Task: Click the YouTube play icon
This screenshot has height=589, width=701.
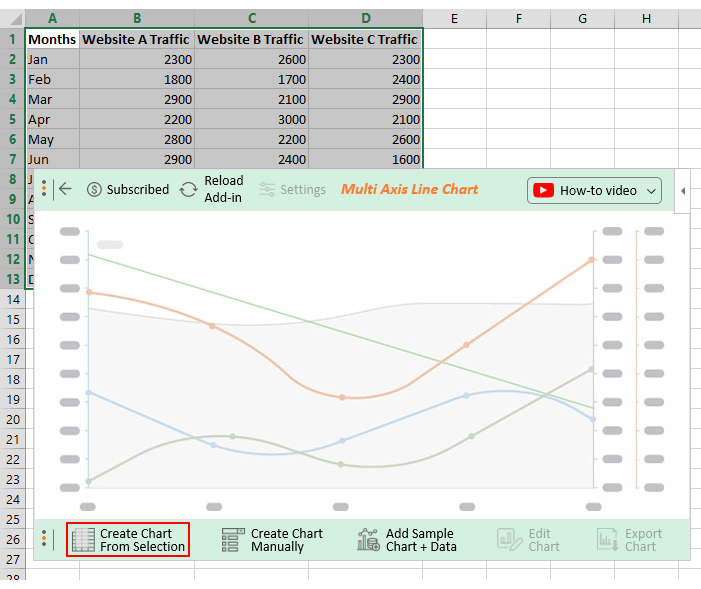Action: pos(543,191)
